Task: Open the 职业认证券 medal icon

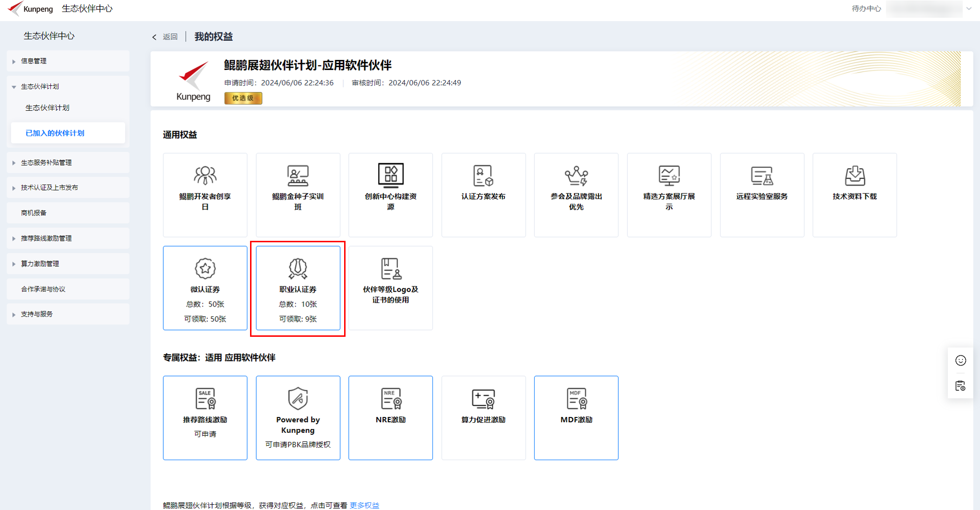Action: pyautogui.click(x=298, y=268)
